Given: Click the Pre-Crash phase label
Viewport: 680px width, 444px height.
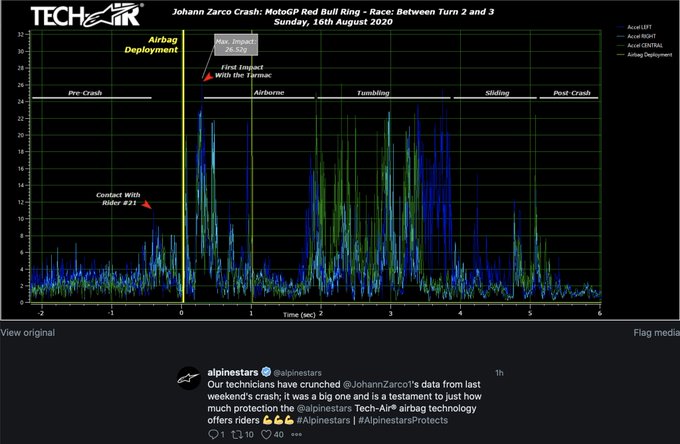Looking at the screenshot, I should click(85, 93).
